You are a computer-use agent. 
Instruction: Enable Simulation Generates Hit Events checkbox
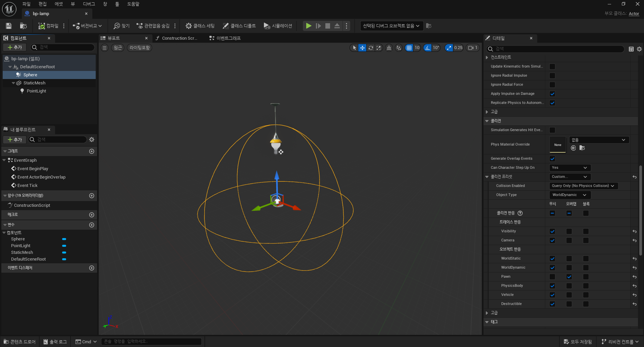coord(552,130)
